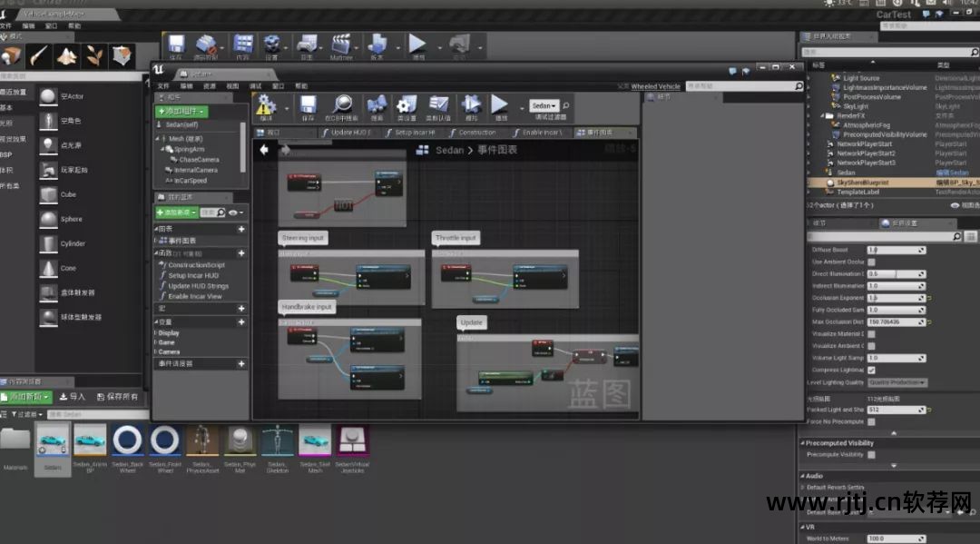Screen dimensions: 980x544
Task: Click the Matinee clapperboard icon
Action: click(x=341, y=44)
